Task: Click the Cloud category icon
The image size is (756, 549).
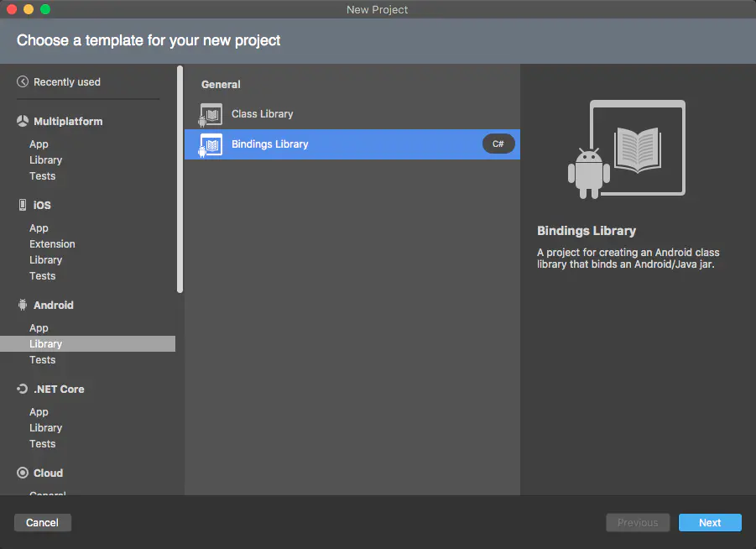Action: (23, 473)
